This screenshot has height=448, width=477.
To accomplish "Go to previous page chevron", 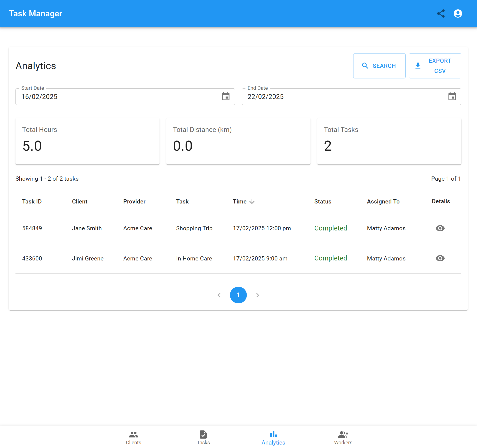I will (x=219, y=295).
